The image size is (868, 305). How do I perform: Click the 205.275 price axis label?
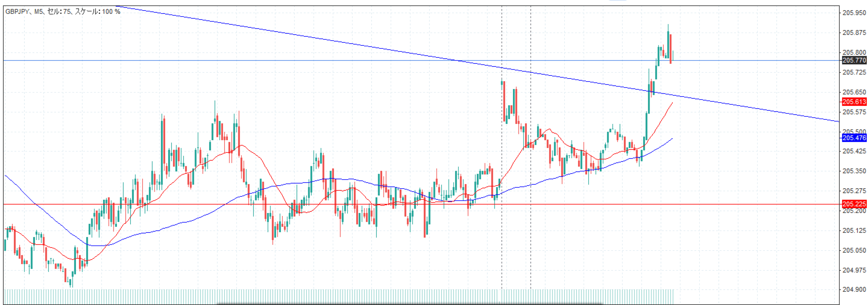tap(854, 191)
